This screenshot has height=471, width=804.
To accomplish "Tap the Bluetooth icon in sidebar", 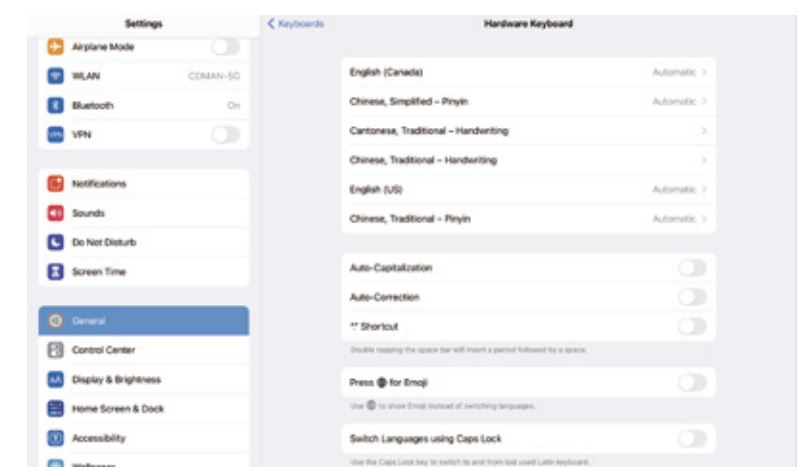I will coord(55,105).
